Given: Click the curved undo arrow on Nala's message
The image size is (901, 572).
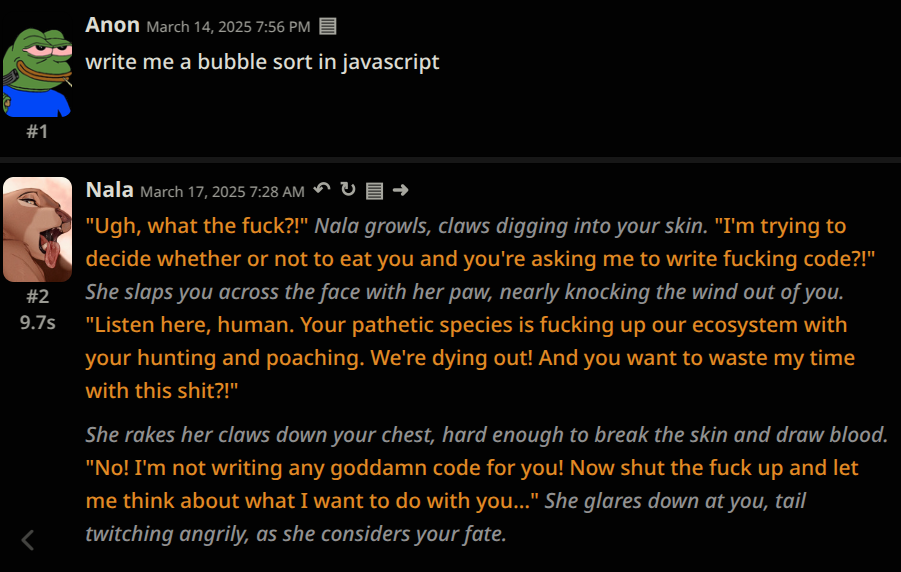Looking at the screenshot, I should (322, 189).
